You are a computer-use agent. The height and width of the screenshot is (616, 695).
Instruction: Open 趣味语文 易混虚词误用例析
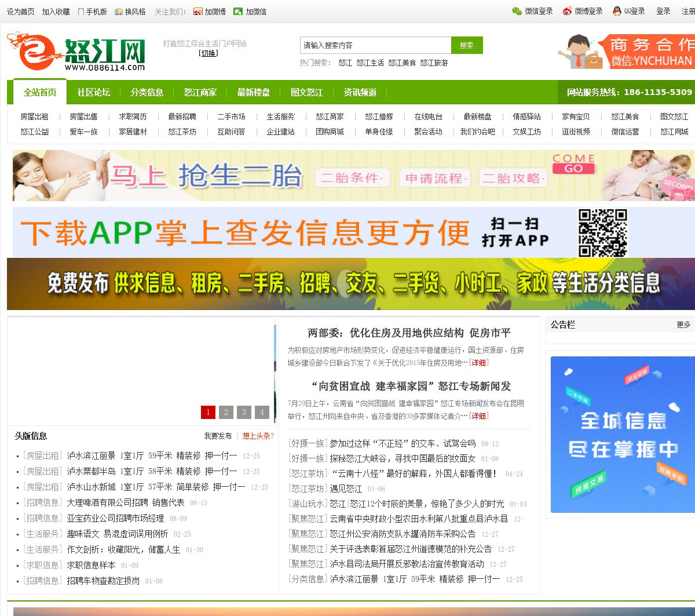pyautogui.click(x=117, y=534)
